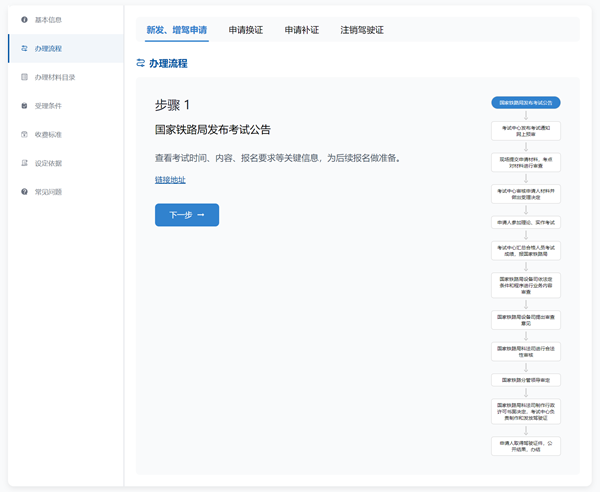This screenshot has width=600, height=492.
Task: Open 办理材料目录 in the sidebar menu
Action: click(x=55, y=76)
